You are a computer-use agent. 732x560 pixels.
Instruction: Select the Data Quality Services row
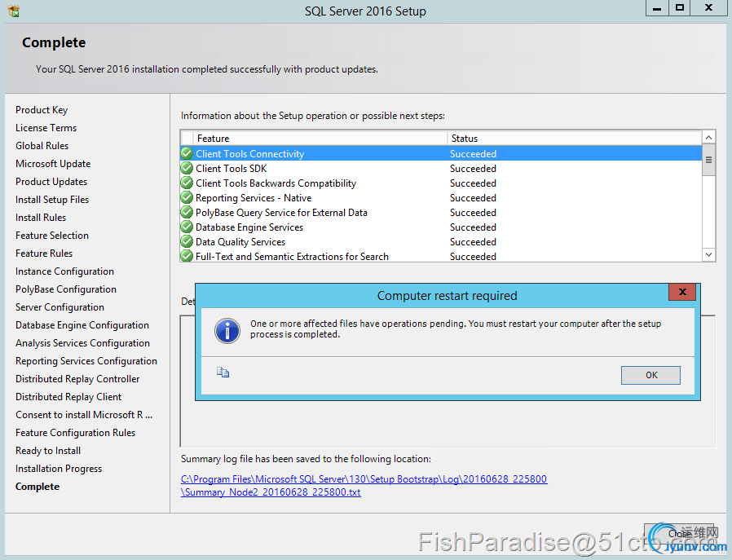[441, 242]
